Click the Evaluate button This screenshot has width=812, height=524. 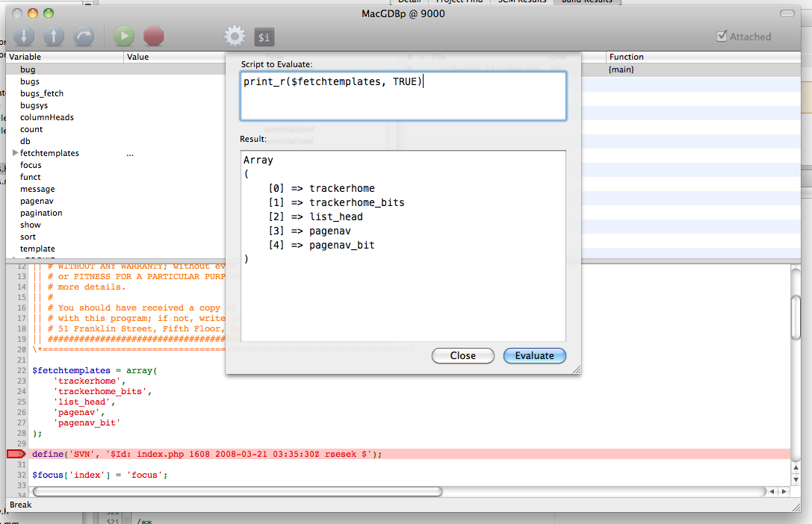(534, 356)
